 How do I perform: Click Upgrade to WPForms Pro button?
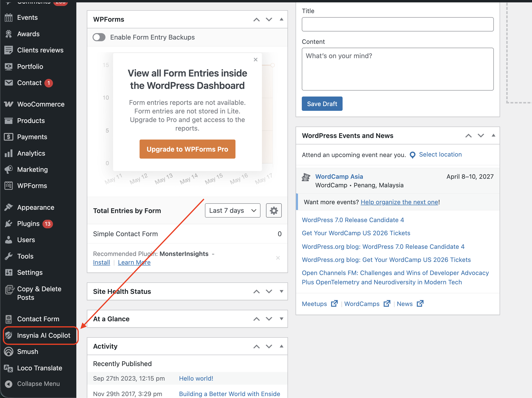click(x=187, y=149)
